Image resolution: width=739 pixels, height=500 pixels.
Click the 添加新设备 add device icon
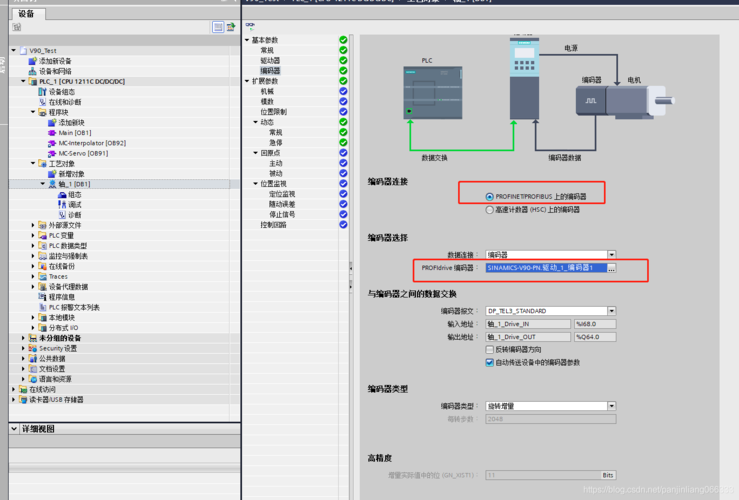pos(33,61)
